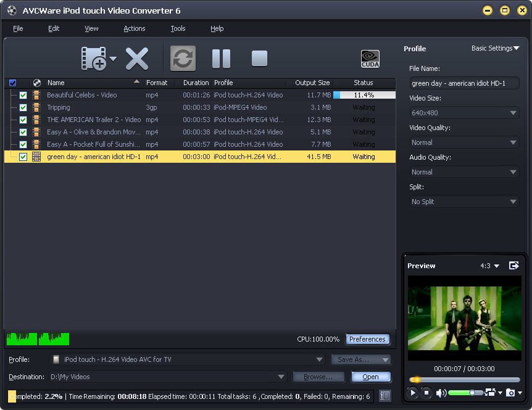Open the View menu

pos(91,28)
